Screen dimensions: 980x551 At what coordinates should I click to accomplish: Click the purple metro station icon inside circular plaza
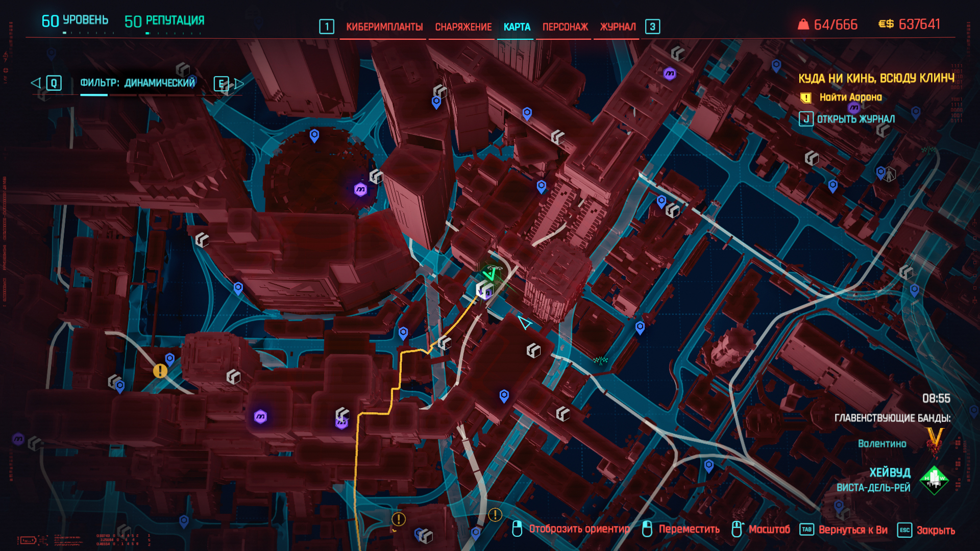[361, 190]
